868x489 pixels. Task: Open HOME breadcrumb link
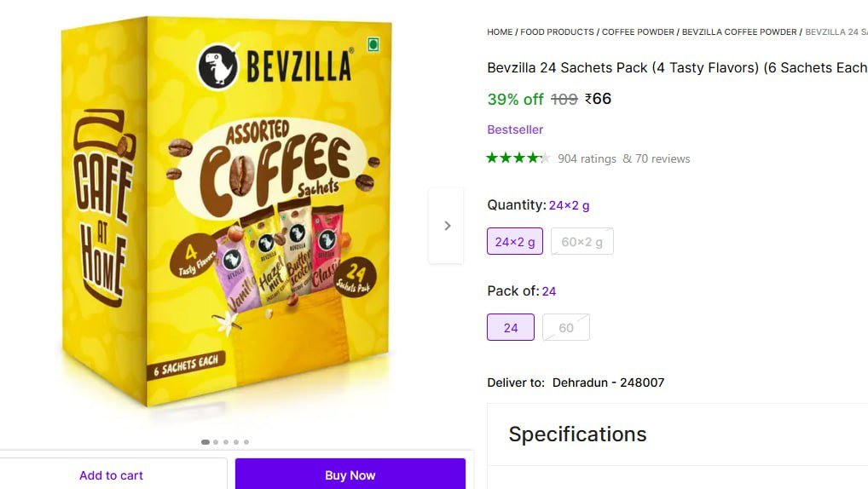click(x=500, y=32)
